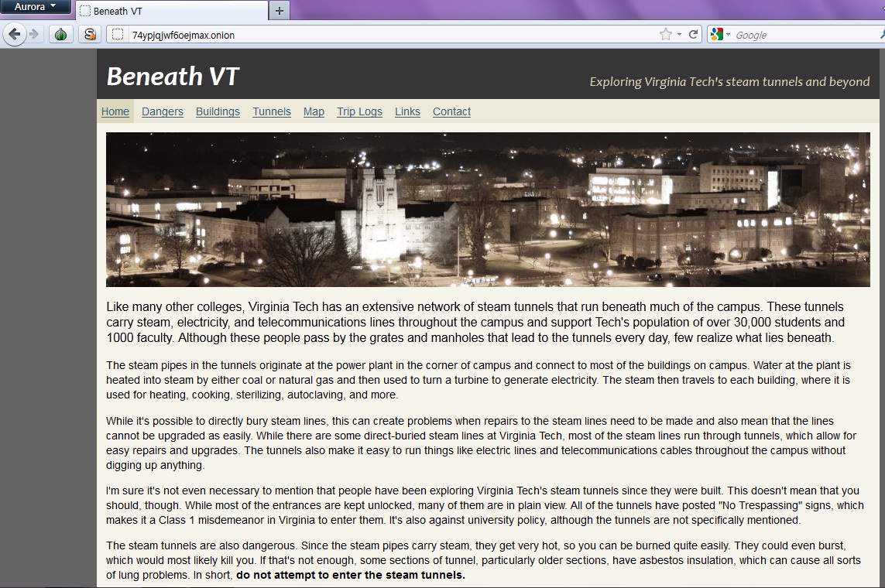Open the Tunnels page link

coord(272,111)
